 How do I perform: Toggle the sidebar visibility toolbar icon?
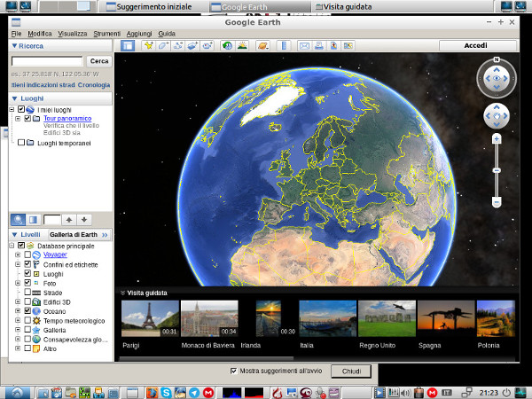pyautogui.click(x=128, y=45)
